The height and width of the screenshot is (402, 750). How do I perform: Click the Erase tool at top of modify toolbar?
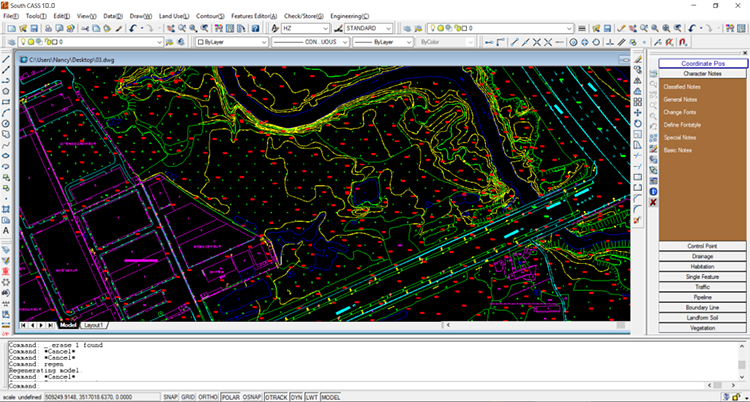click(637, 59)
